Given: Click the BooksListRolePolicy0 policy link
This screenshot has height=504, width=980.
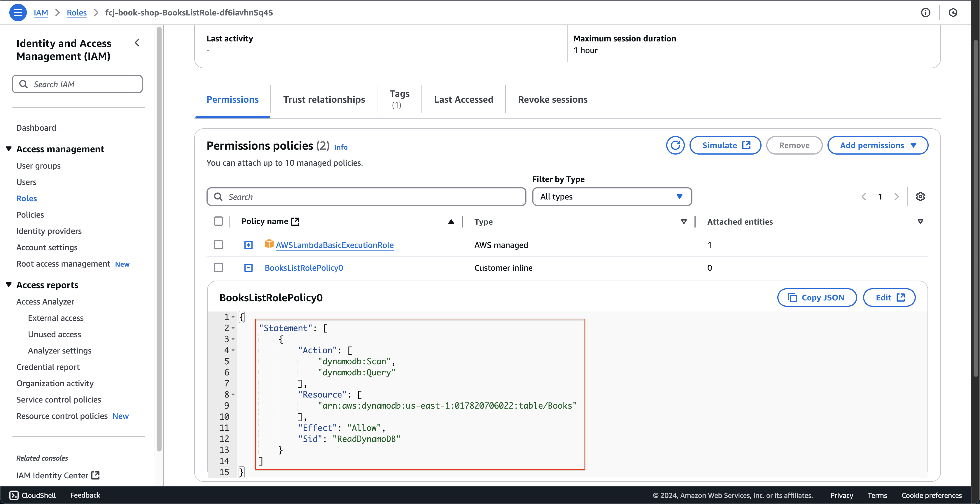Looking at the screenshot, I should coord(304,267).
